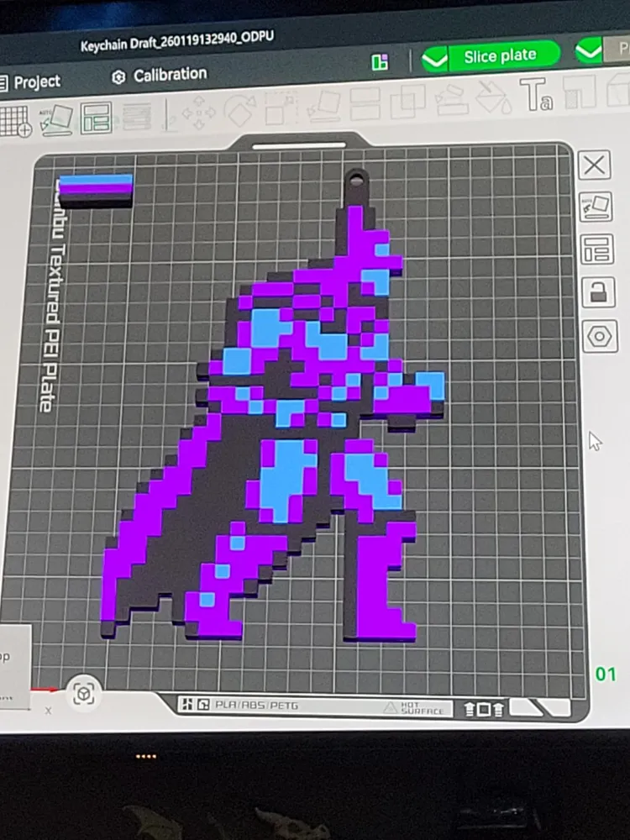Select the Scale tool icon
Viewport: 630px width, 840px height.
tap(281, 108)
